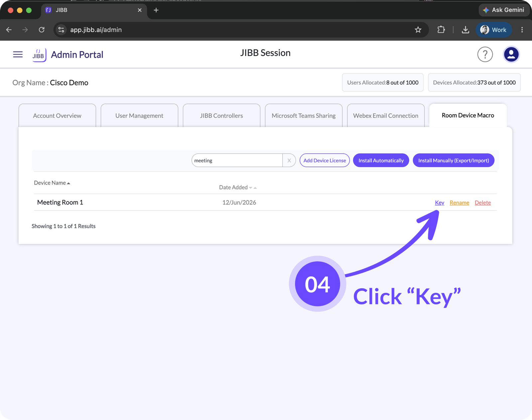The image size is (532, 420).
Task: Click the JIBB logo icon
Action: pyautogui.click(x=39, y=55)
